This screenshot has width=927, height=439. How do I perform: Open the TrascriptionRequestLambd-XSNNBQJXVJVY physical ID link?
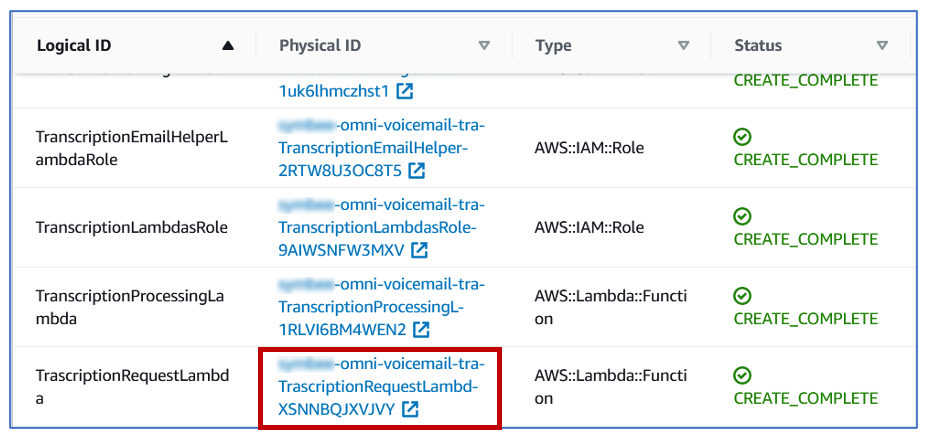click(x=381, y=386)
